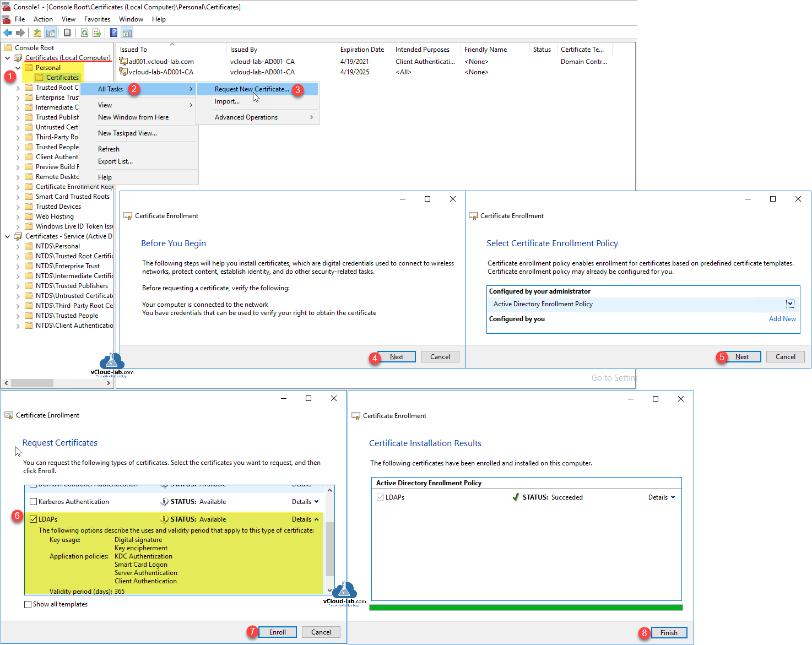This screenshot has height=645, width=812.
Task: Click the NTDS\Personal folder icon
Action: 29,246
